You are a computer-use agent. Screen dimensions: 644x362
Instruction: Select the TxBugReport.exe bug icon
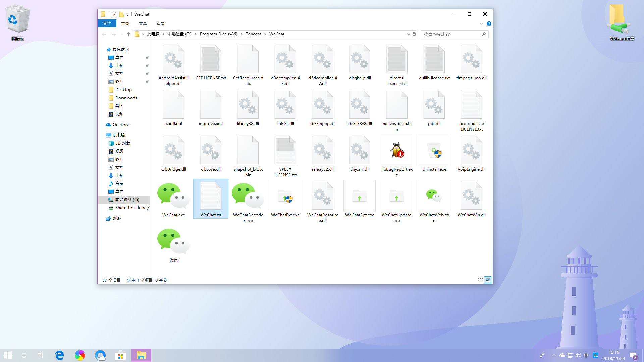tap(397, 150)
